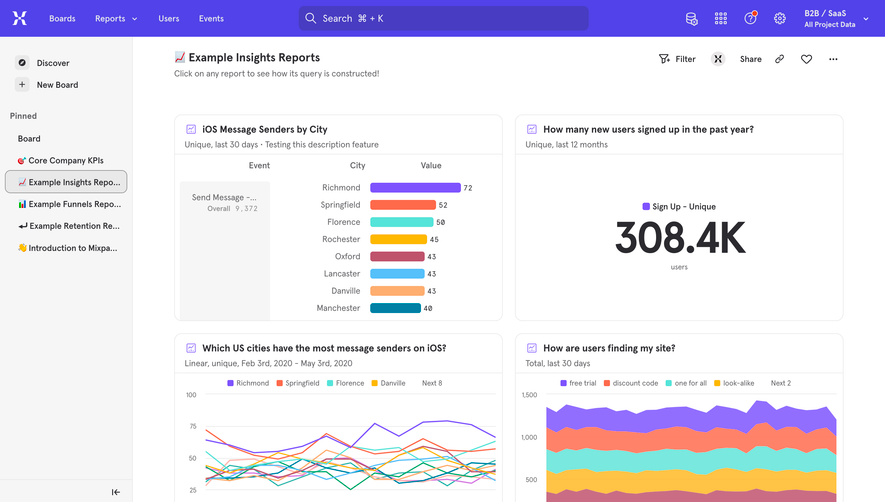The width and height of the screenshot is (885, 502).
Task: Click the Filter funnel icon
Action: point(664,59)
